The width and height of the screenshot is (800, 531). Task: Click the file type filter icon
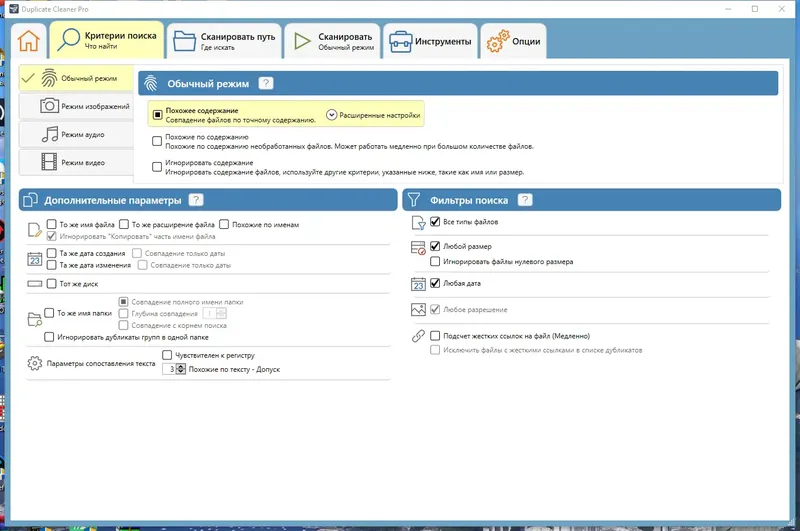tap(418, 223)
